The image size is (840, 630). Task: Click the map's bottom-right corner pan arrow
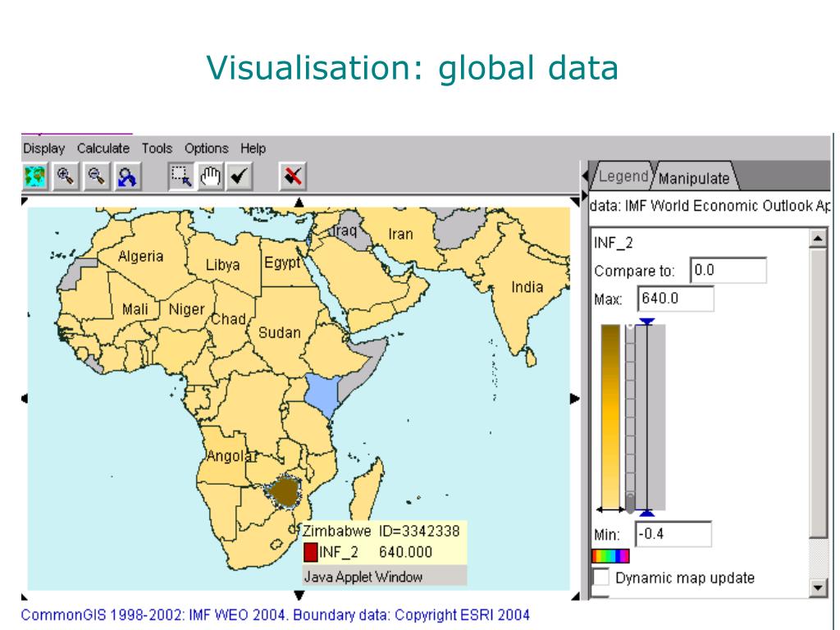pyautogui.click(x=575, y=596)
